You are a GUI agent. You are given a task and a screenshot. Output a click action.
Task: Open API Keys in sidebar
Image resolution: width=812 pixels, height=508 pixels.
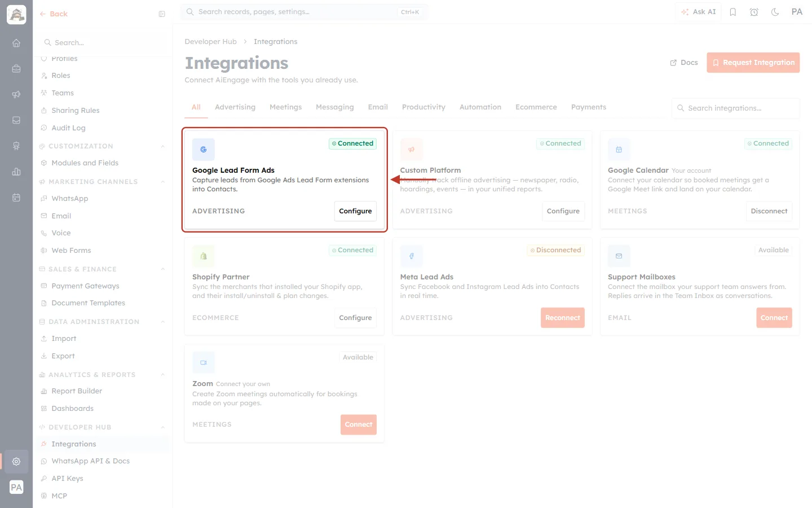pyautogui.click(x=67, y=479)
